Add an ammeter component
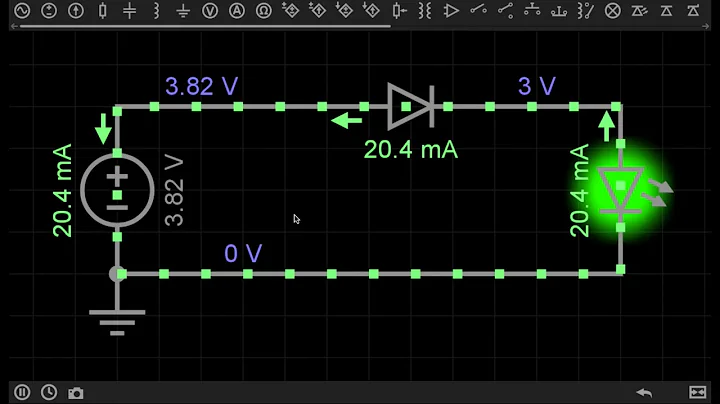The height and width of the screenshot is (404, 720). click(x=237, y=11)
